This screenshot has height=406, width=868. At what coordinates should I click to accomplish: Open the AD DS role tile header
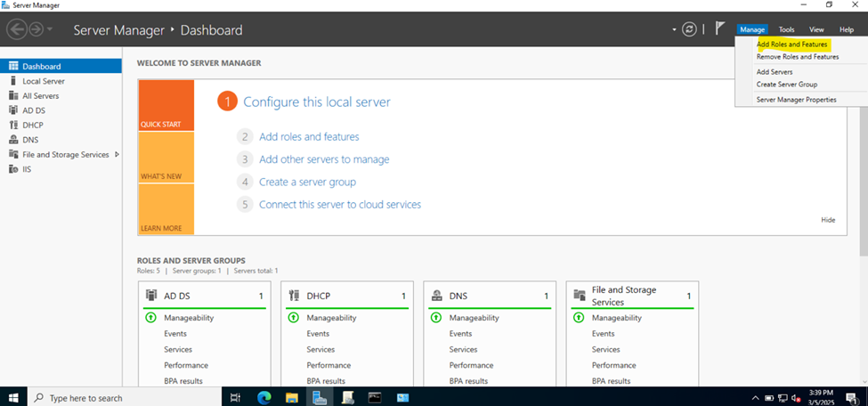point(204,296)
